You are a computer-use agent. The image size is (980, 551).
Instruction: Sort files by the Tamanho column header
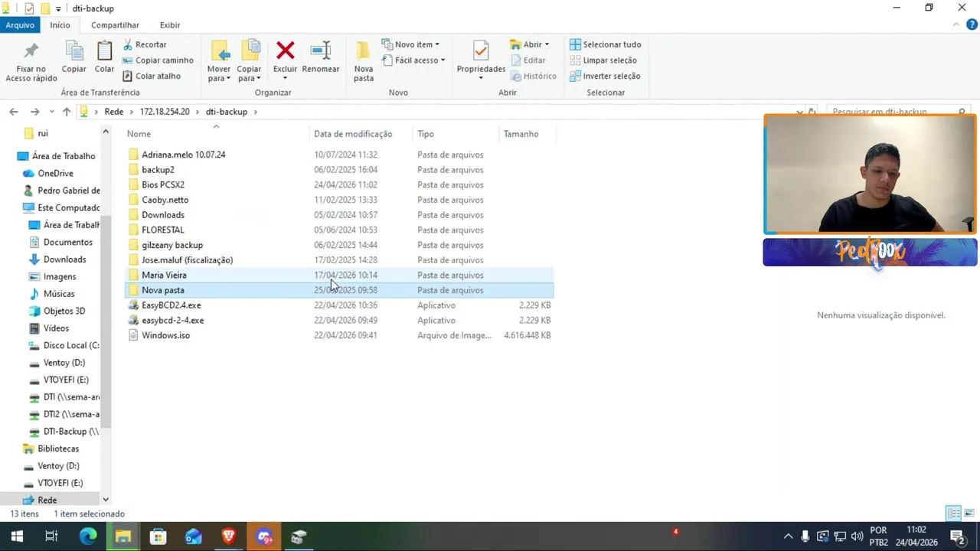(521, 134)
